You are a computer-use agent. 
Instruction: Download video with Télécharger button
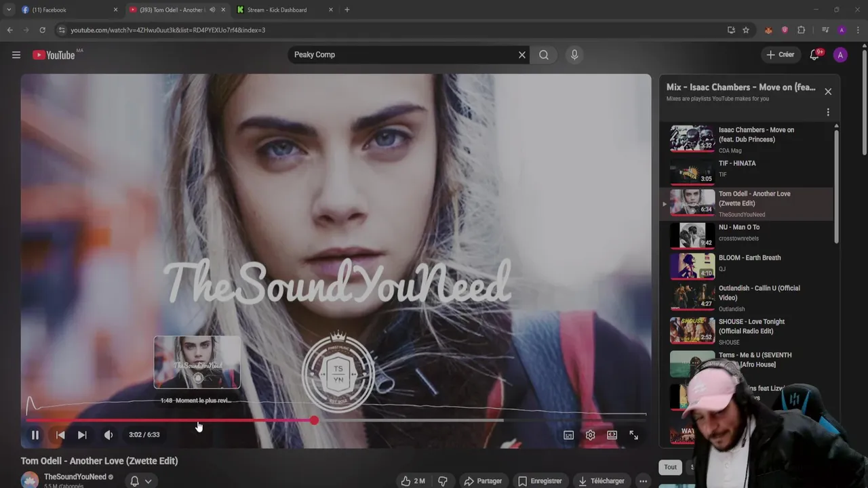(x=601, y=481)
